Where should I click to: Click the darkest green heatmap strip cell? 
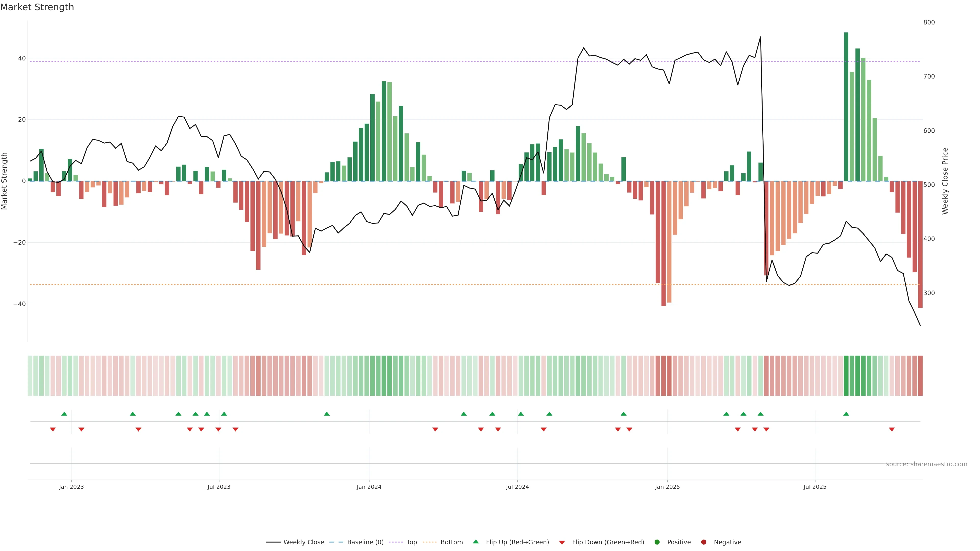point(846,376)
